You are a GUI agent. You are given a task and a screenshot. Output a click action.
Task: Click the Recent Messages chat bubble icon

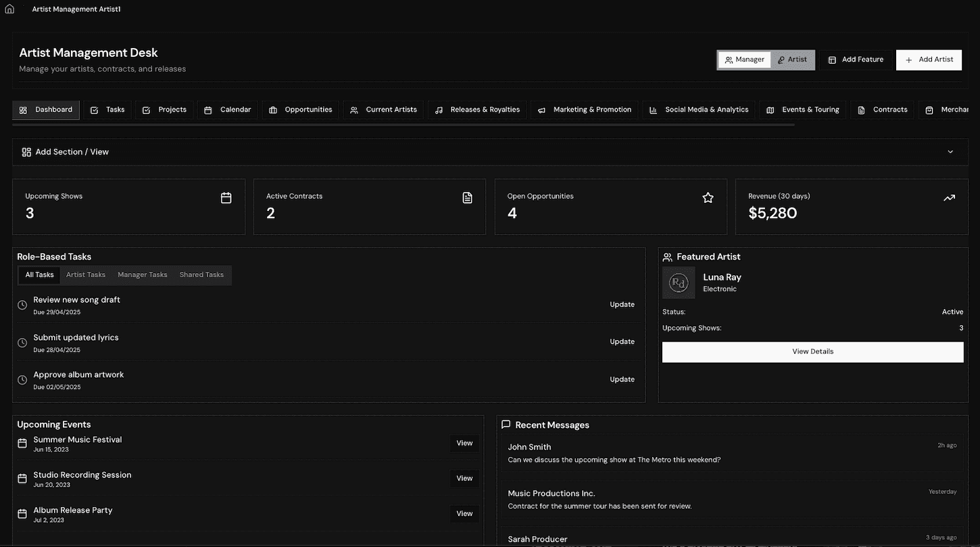[506, 425]
